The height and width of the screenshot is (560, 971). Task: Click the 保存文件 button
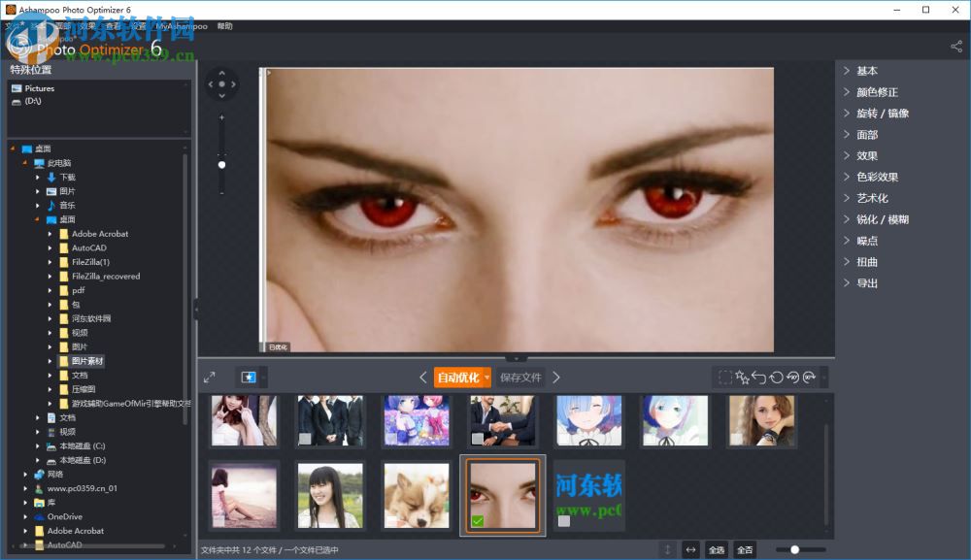tap(521, 377)
